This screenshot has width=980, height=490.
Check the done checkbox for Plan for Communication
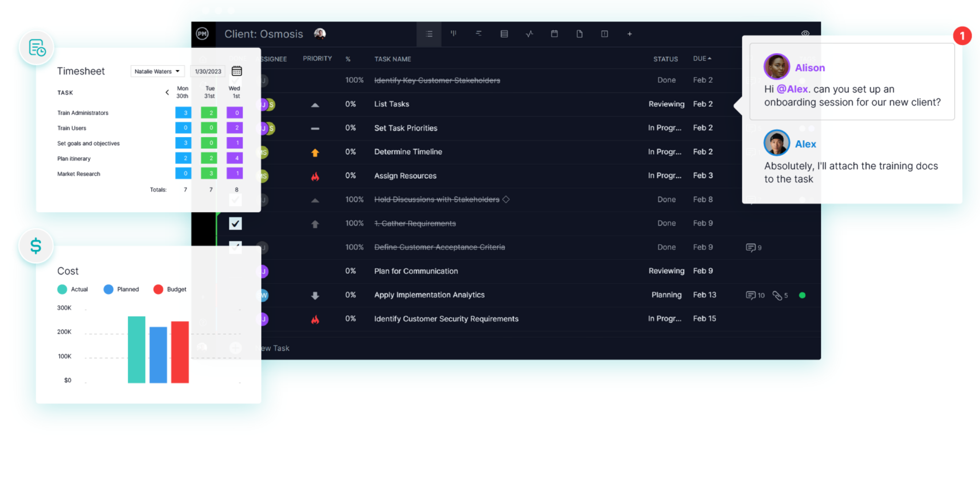[234, 271]
